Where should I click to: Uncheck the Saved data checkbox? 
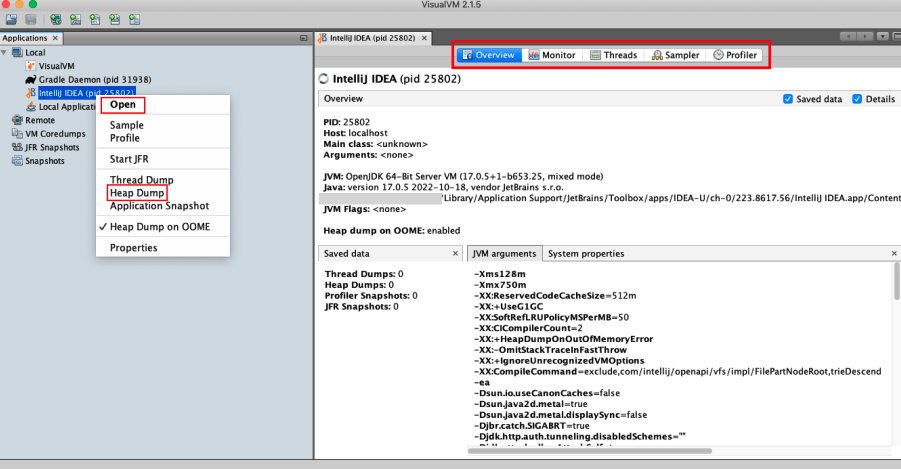[788, 99]
